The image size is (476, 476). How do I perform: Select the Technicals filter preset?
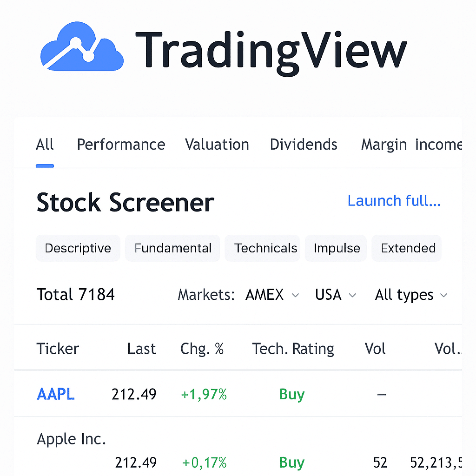coord(262,248)
